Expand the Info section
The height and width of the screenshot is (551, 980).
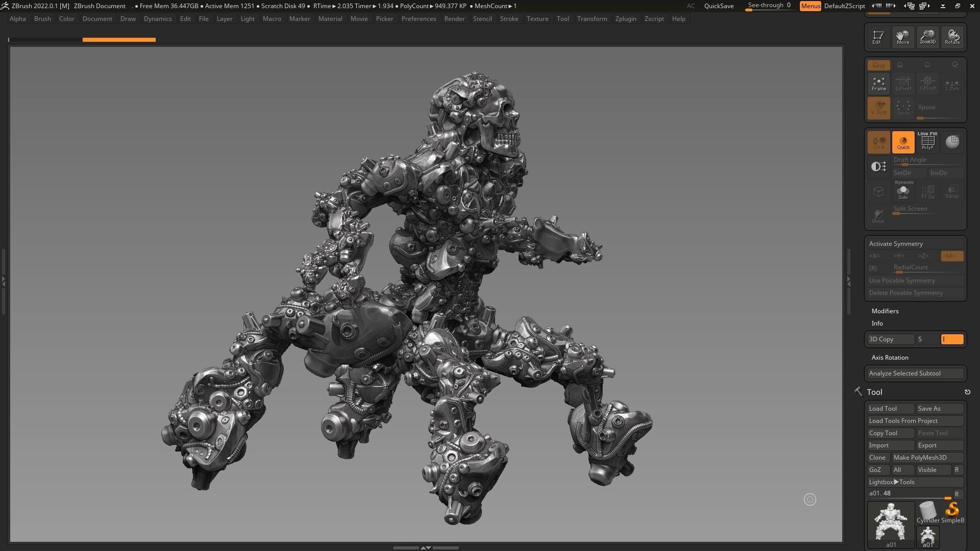[877, 323]
